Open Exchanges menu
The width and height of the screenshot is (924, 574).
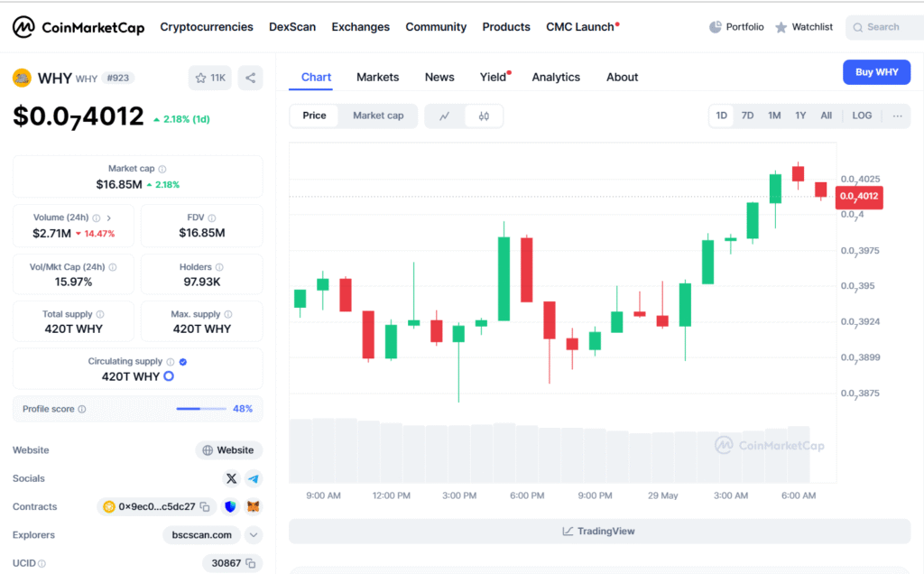coord(361,27)
